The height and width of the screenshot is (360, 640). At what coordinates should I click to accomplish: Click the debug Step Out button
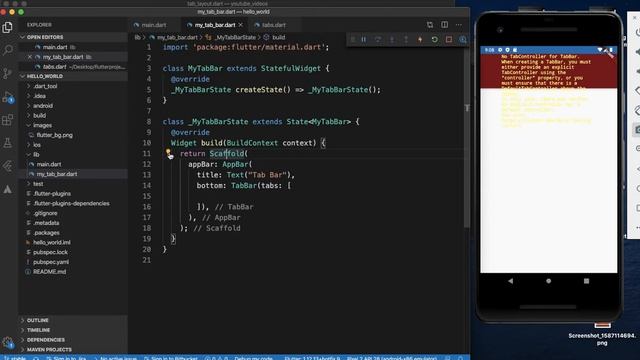point(406,40)
